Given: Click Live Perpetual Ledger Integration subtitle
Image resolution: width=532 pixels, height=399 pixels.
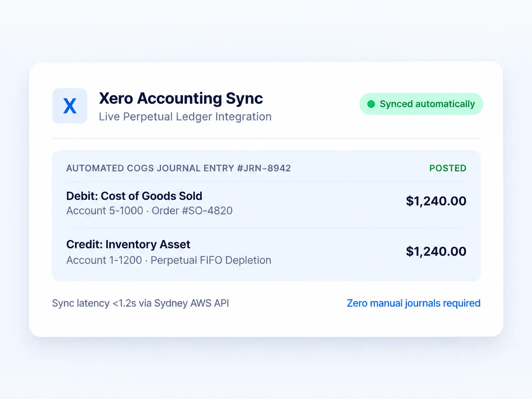Looking at the screenshot, I should point(185,116).
